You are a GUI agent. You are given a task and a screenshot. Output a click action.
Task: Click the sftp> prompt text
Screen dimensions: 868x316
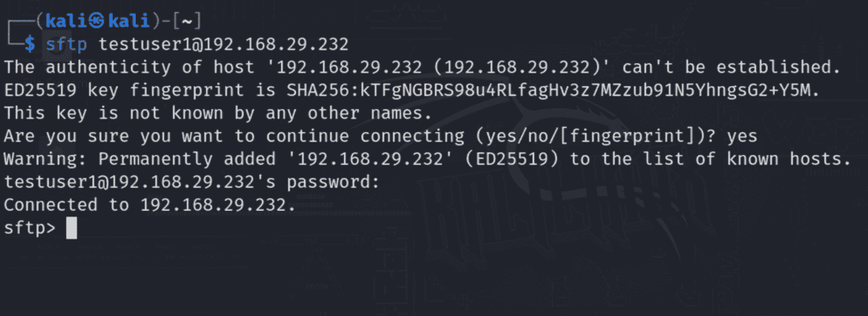click(30, 228)
